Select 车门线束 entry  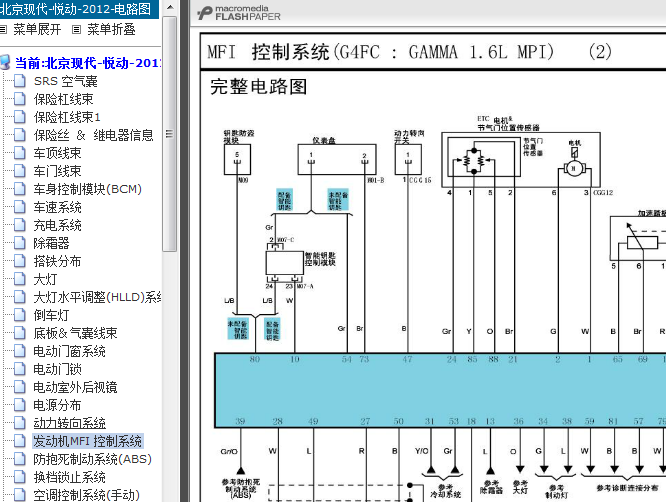57,171
